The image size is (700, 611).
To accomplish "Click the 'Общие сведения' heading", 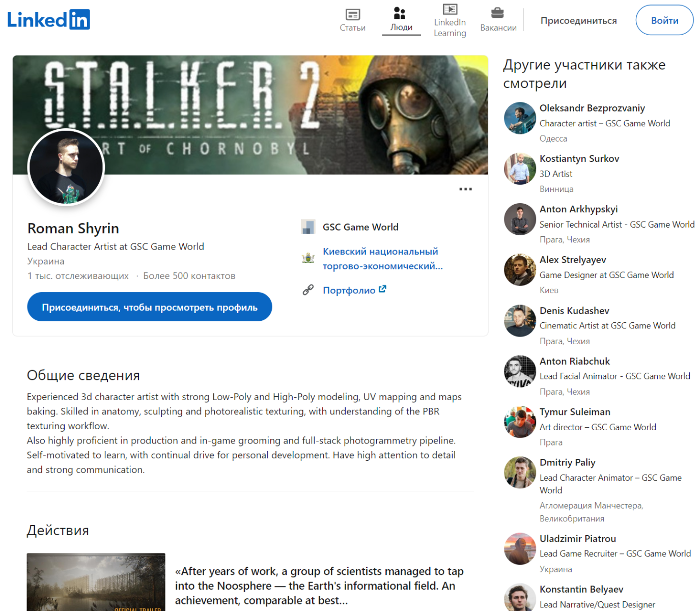I will (x=83, y=375).
